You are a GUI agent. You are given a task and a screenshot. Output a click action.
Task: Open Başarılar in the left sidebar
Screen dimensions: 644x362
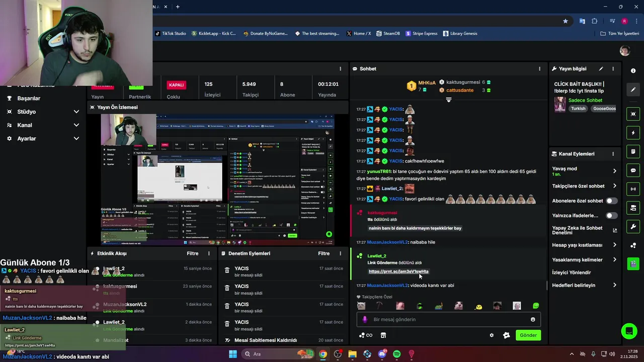29,99
